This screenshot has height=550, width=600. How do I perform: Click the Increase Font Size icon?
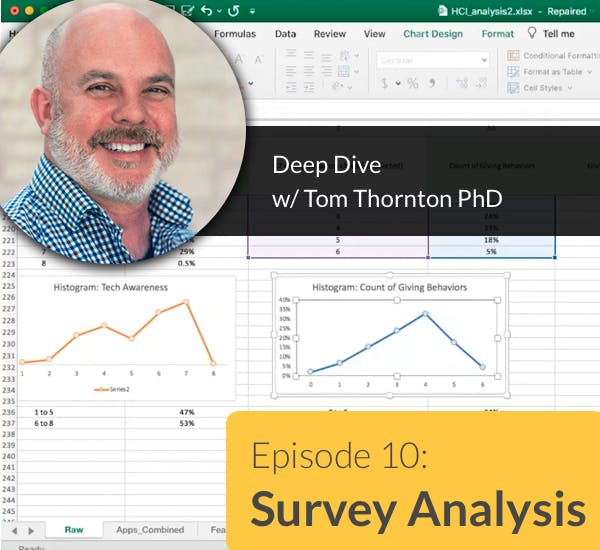239,59
